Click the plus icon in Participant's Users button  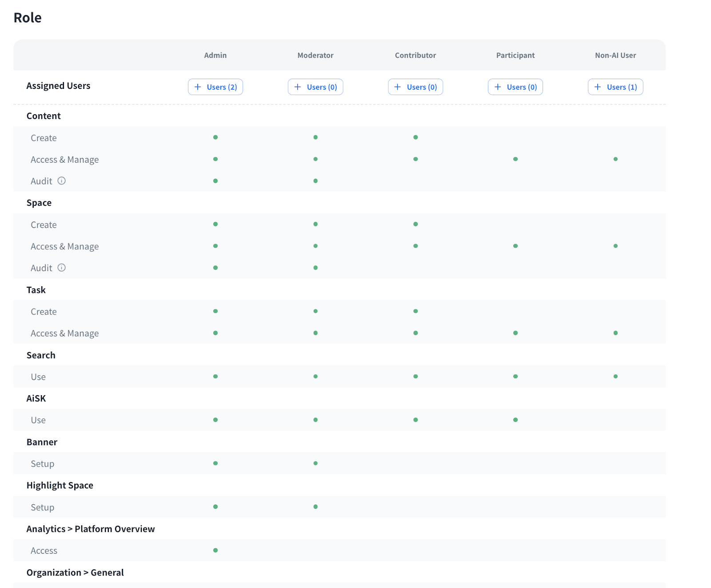coord(498,87)
